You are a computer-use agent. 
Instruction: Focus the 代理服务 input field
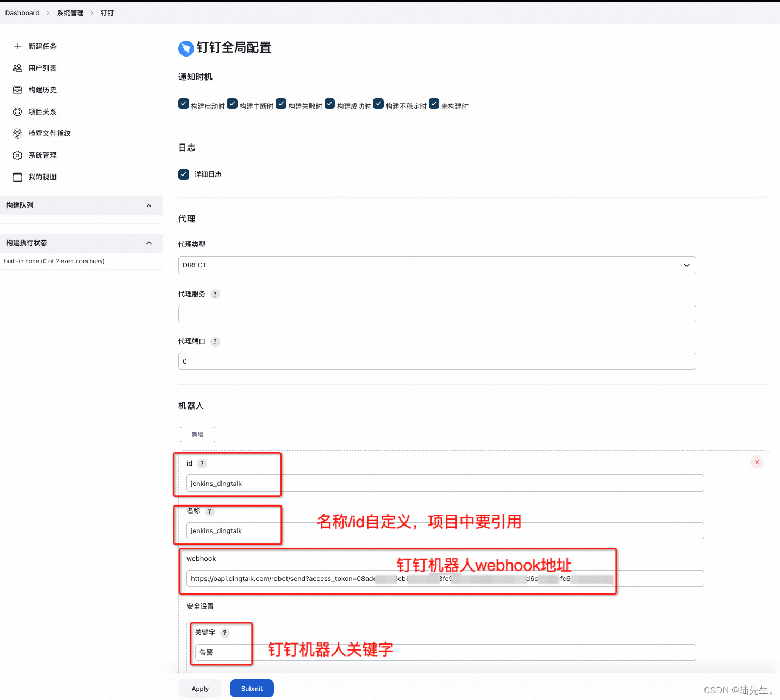[437, 314]
